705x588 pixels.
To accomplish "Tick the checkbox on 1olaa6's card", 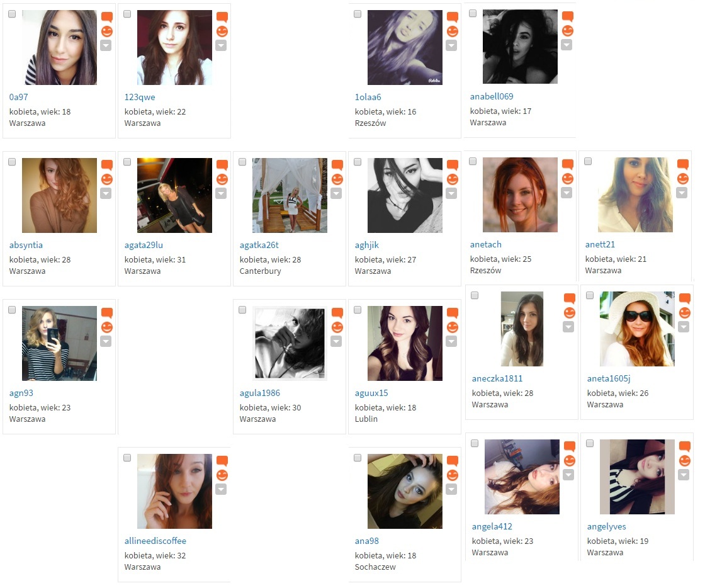I will pyautogui.click(x=358, y=14).
